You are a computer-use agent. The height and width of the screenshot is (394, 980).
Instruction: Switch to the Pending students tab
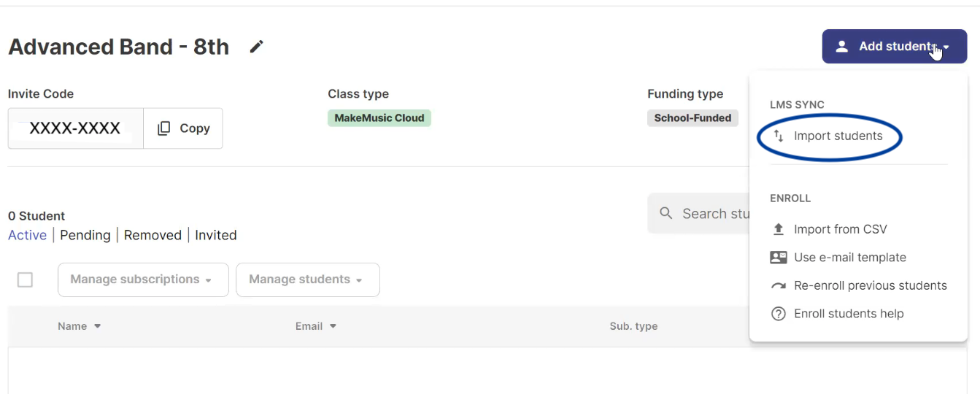(85, 235)
